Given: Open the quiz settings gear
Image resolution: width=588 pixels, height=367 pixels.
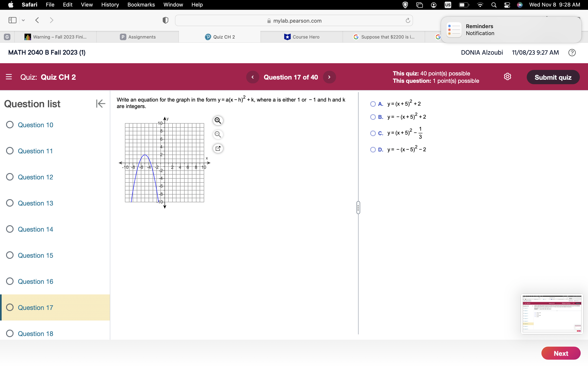Looking at the screenshot, I should tap(508, 76).
